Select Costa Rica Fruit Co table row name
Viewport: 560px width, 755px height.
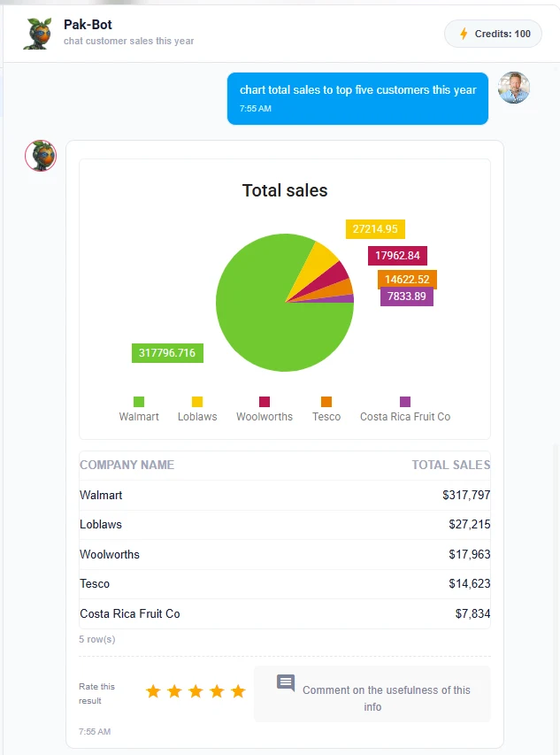[130, 613]
